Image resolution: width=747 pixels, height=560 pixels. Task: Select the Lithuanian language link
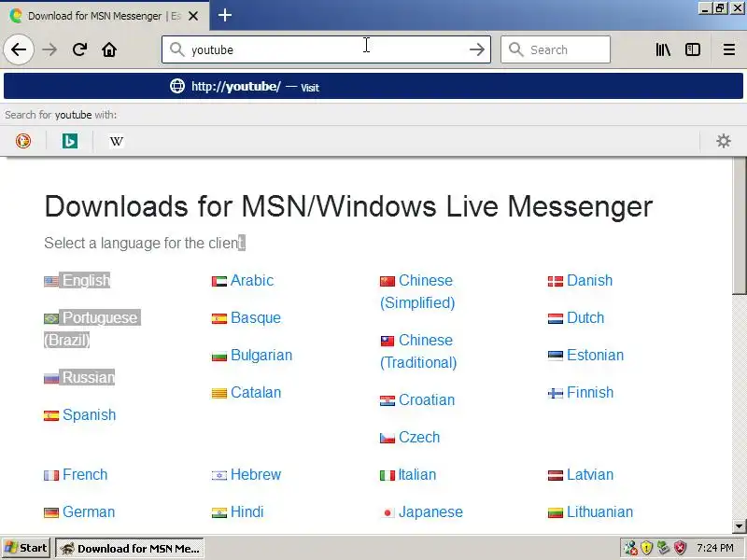pos(599,511)
